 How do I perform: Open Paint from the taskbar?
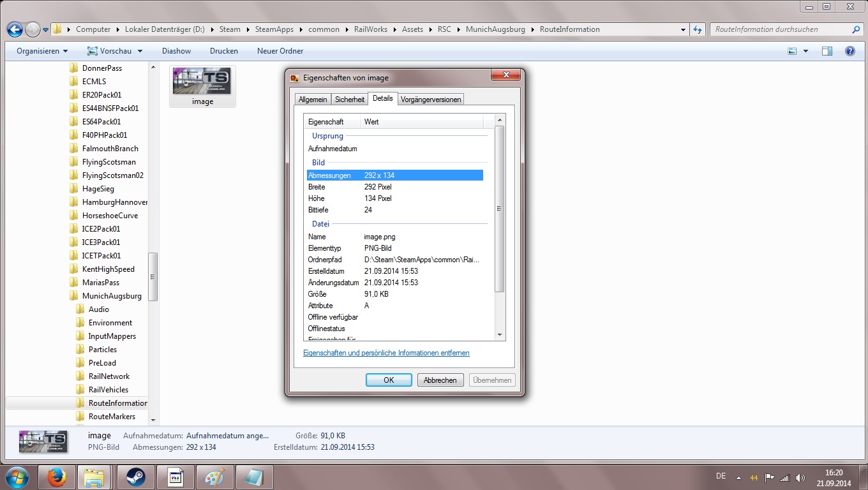pos(215,477)
